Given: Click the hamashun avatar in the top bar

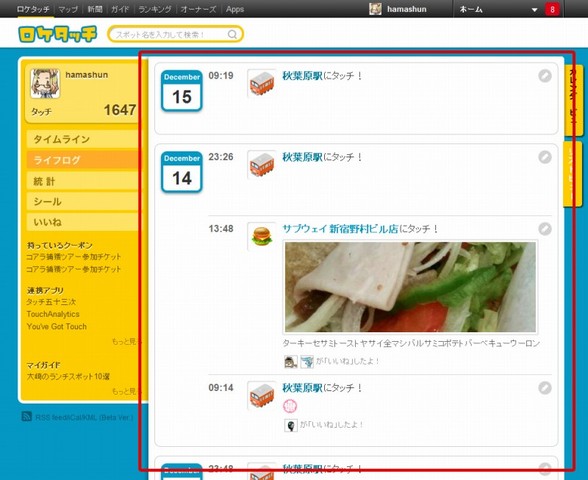Looking at the screenshot, I should [x=375, y=9].
